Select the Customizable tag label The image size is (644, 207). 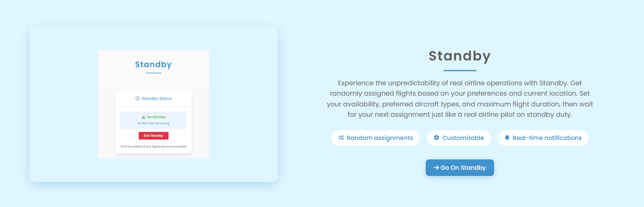[463, 138]
